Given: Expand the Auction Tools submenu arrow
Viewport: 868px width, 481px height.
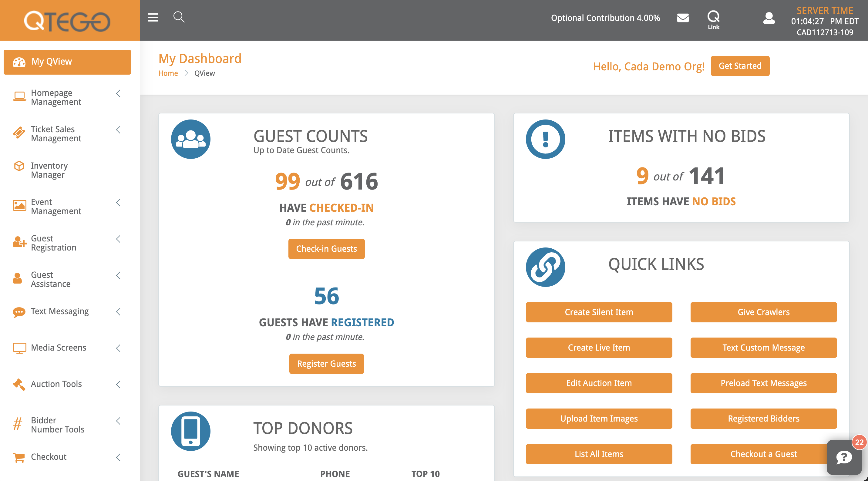Looking at the screenshot, I should (118, 384).
